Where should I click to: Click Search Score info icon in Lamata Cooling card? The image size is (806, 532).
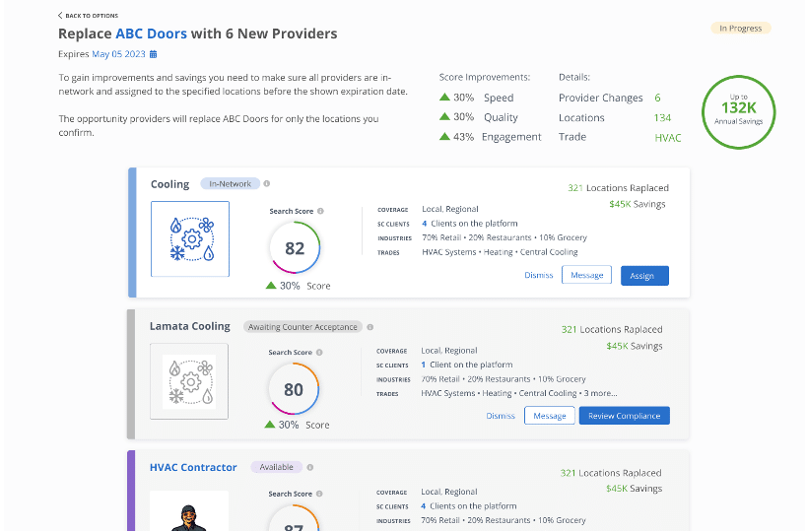click(x=320, y=352)
